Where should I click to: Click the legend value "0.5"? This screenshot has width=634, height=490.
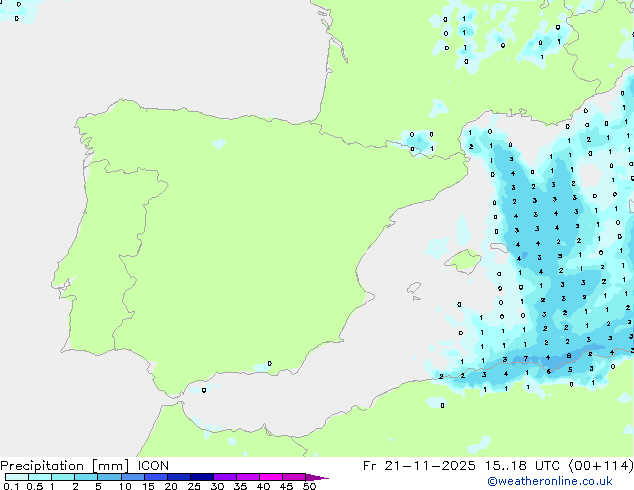(x=34, y=486)
